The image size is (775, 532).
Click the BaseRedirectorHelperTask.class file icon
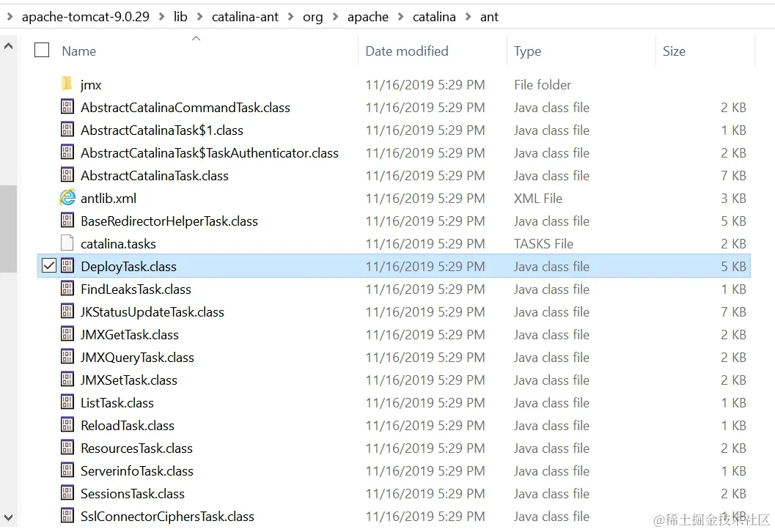(67, 221)
